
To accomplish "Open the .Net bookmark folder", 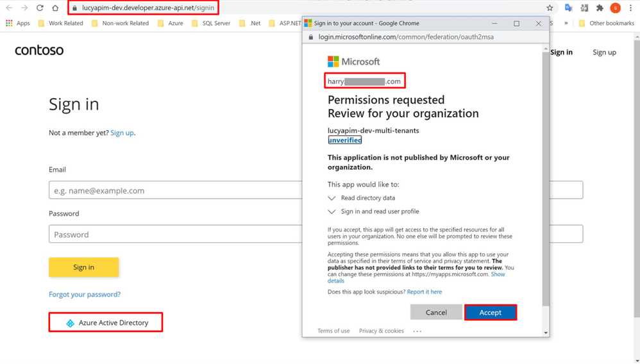I will click(x=250, y=23).
